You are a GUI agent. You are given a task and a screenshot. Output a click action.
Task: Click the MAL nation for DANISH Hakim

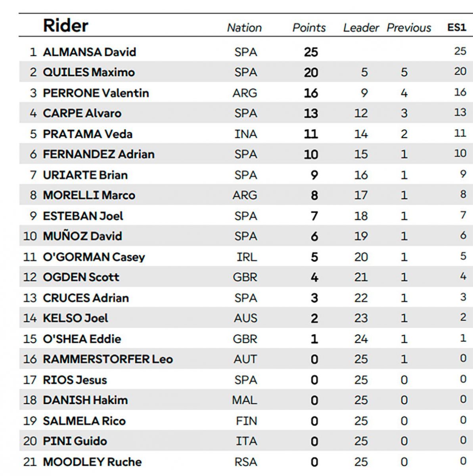245,400
